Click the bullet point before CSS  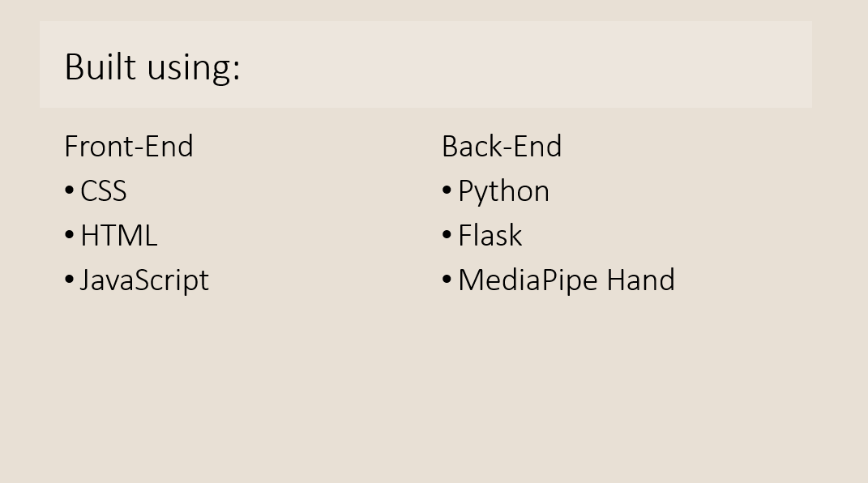tap(69, 191)
